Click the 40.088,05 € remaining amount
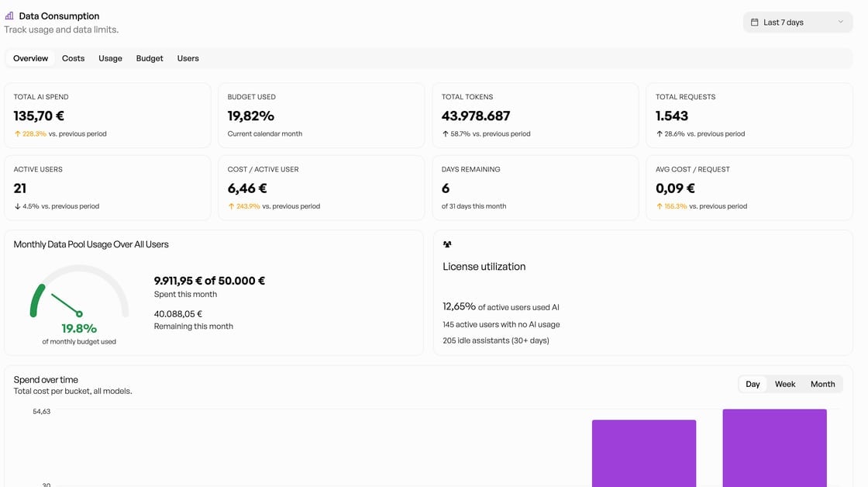The height and width of the screenshot is (487, 868). (177, 313)
